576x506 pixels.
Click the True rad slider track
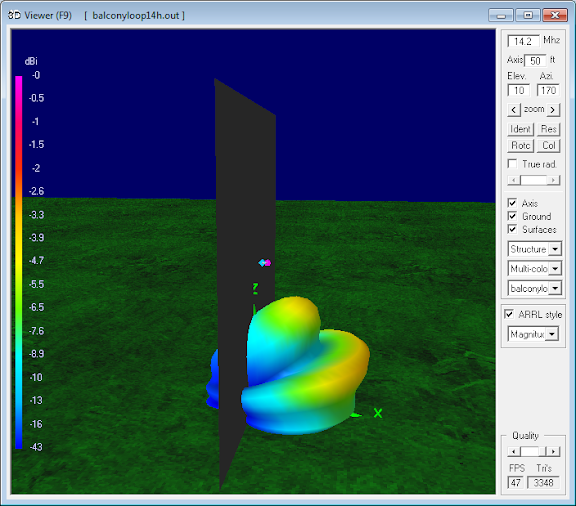pos(534,180)
